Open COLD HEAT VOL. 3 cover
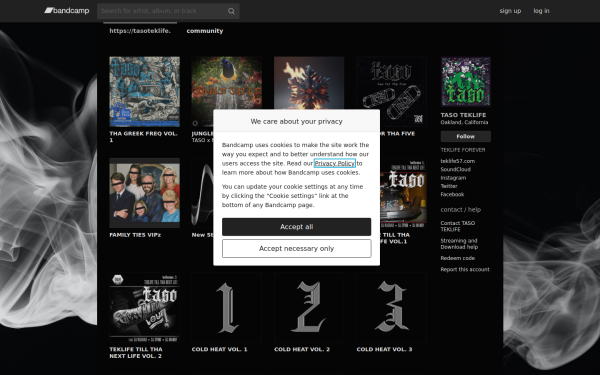This screenshot has height=375, width=600. [x=391, y=307]
